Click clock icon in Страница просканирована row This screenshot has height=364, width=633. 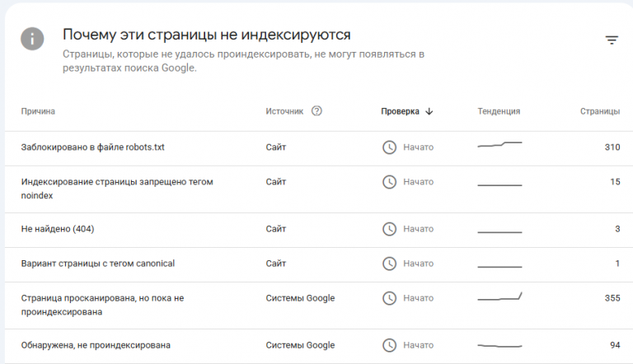[x=389, y=299]
